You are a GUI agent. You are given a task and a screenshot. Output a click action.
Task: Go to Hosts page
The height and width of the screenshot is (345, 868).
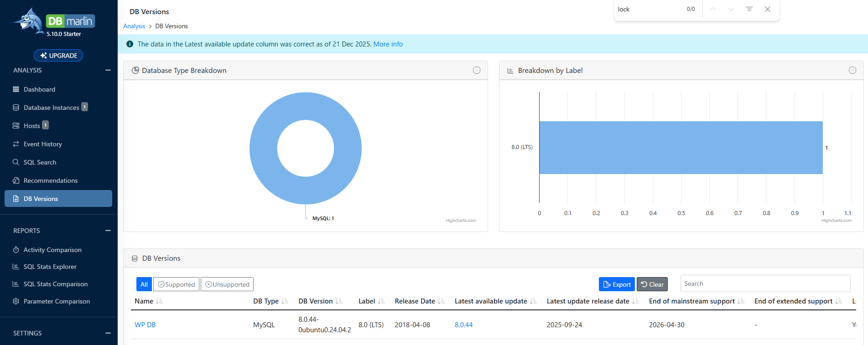pyautogui.click(x=31, y=126)
